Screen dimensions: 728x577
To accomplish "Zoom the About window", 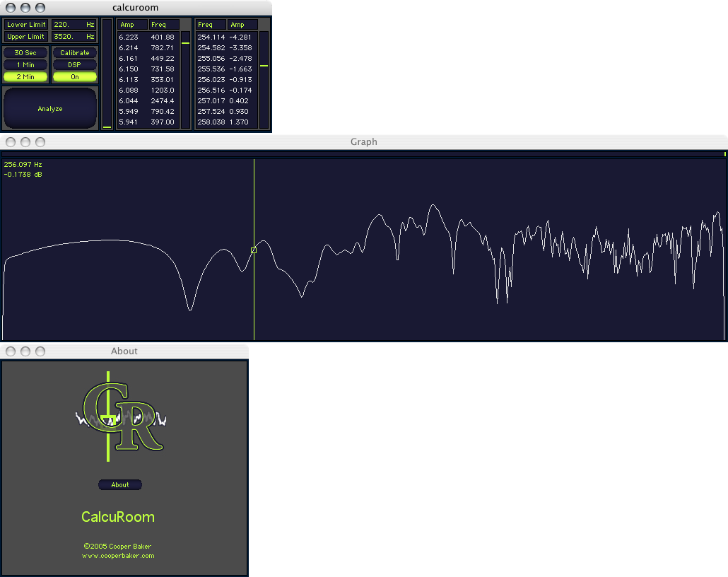I will 40,351.
